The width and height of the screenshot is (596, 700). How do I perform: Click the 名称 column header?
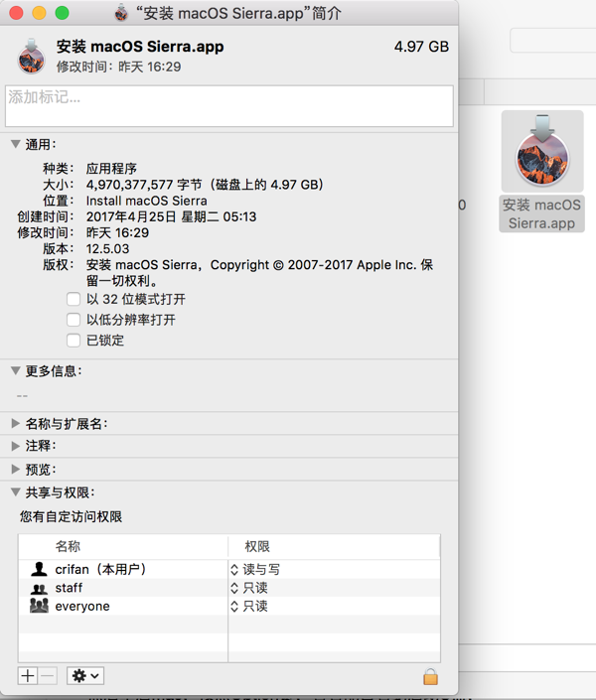(x=68, y=546)
